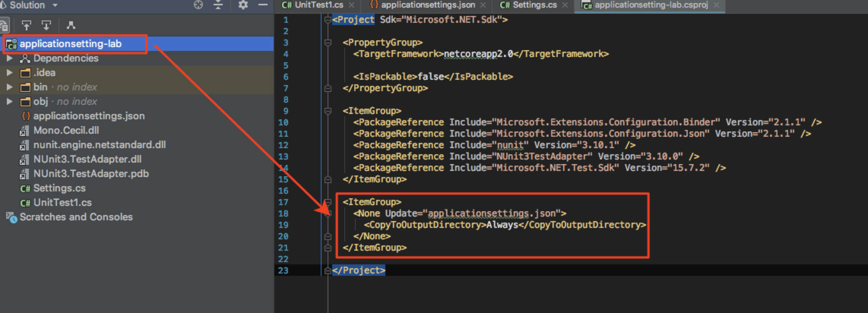Viewport: 868px width, 313px height.
Task: Expand the bin folder
Action: click(10, 87)
